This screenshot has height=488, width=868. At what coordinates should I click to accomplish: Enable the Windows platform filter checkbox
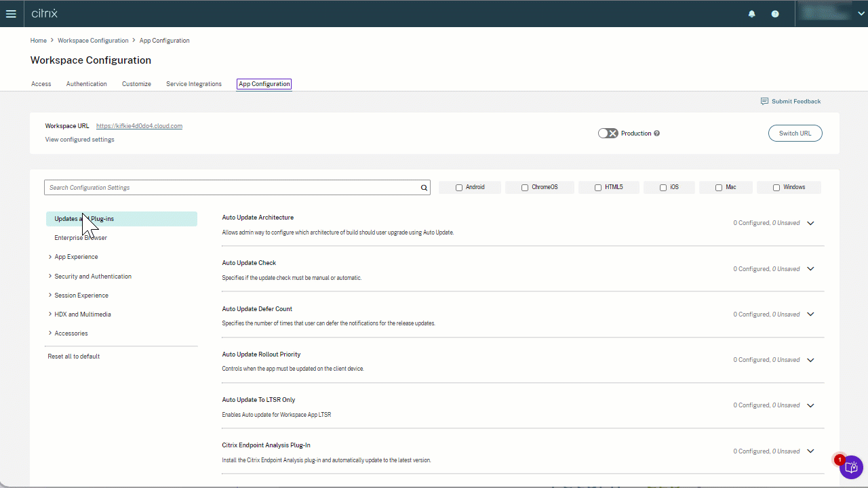click(x=776, y=188)
